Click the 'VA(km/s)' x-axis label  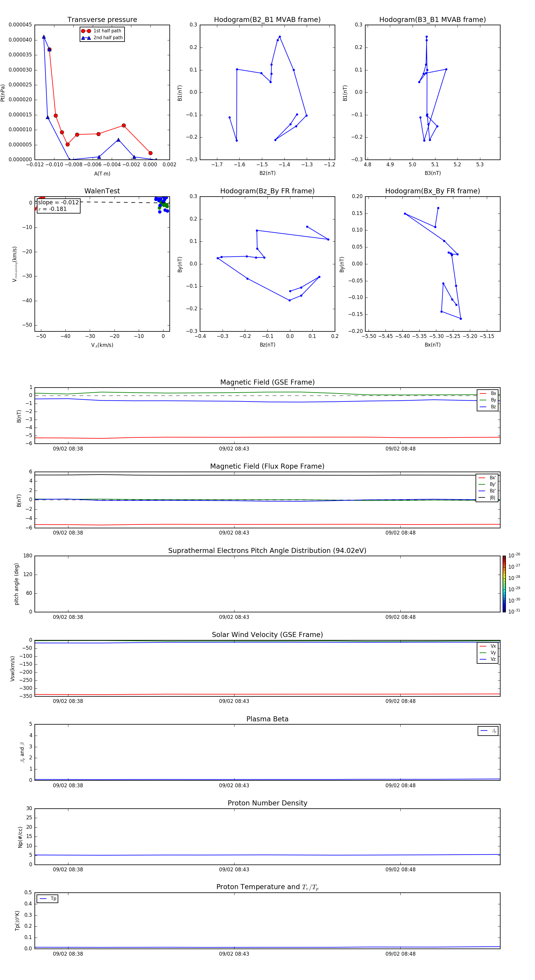(102, 345)
